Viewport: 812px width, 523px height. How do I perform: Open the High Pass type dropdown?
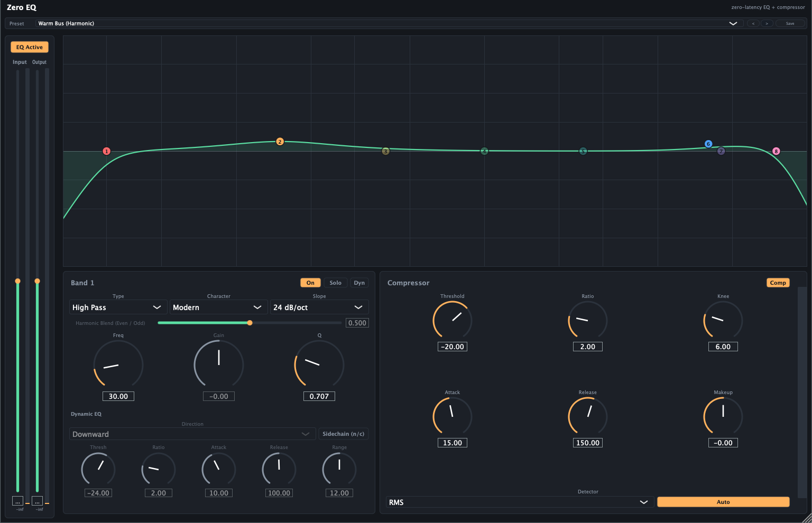click(118, 307)
